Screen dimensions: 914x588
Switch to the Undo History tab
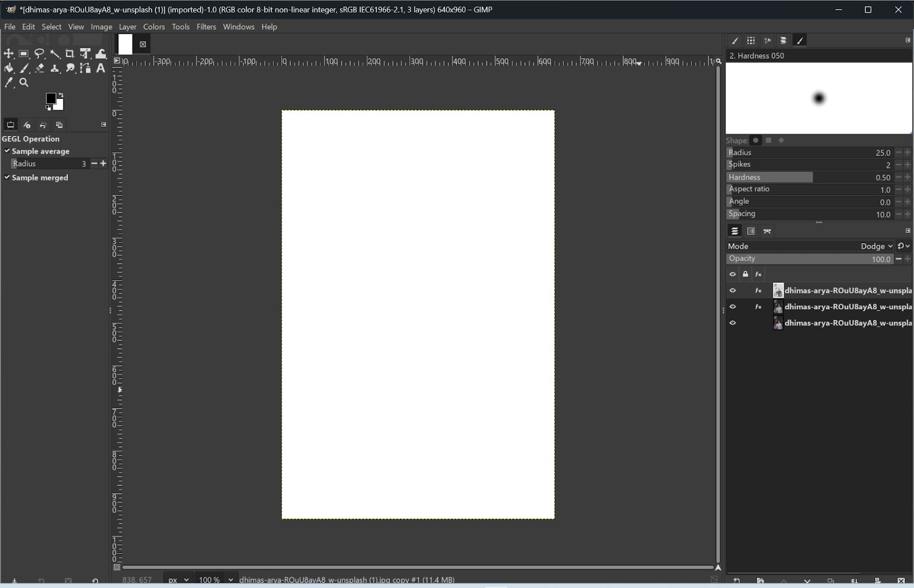point(43,125)
